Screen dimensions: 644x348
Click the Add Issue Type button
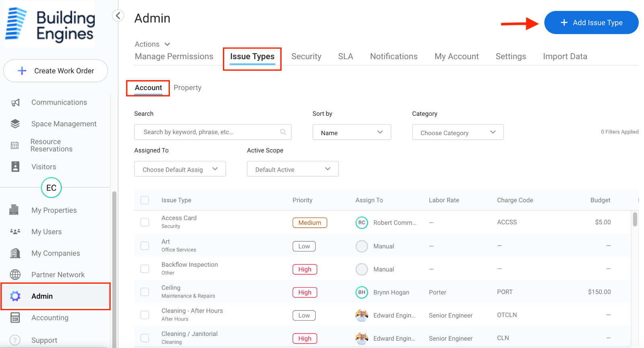pyautogui.click(x=591, y=23)
